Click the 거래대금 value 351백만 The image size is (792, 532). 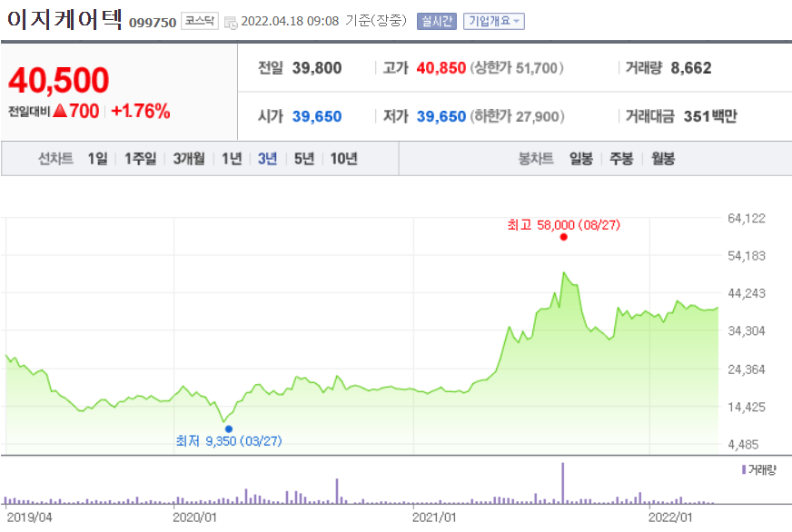710,116
